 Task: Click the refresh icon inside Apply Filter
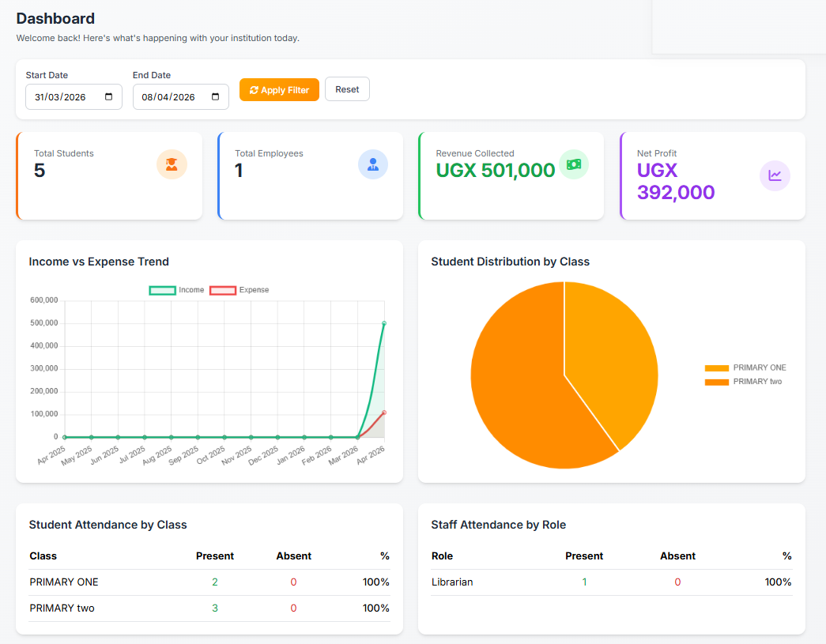[253, 89]
